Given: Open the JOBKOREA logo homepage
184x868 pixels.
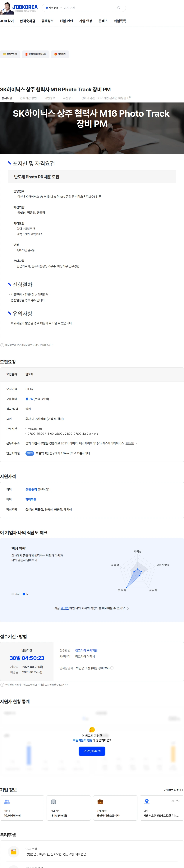Looking at the screenshot, I should 25,7.
